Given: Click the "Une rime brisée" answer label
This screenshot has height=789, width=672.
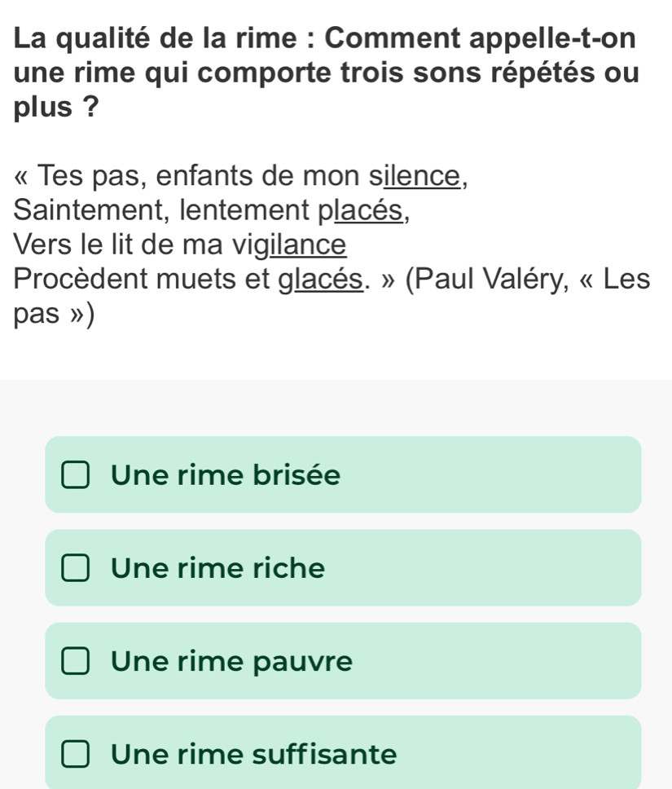Looking at the screenshot, I should [x=226, y=474].
